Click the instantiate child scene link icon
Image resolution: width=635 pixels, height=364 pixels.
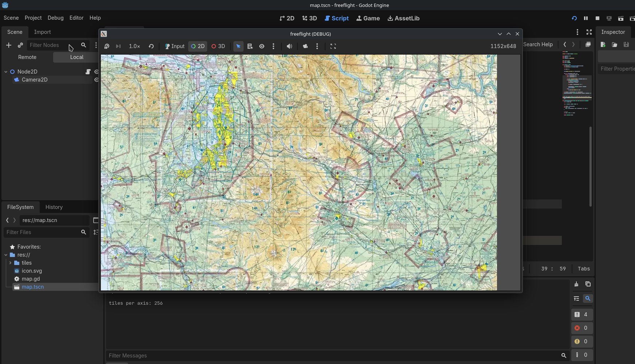tap(20, 45)
